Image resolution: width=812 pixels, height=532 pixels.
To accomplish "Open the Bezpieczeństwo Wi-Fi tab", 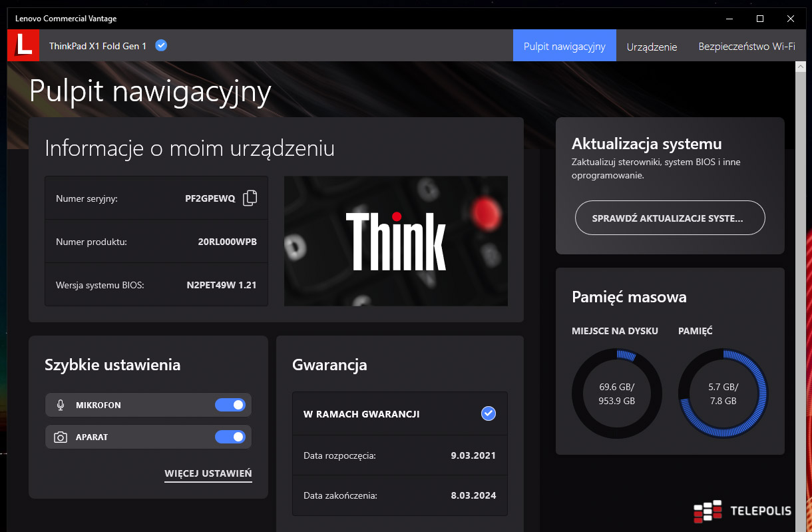I will click(x=746, y=46).
